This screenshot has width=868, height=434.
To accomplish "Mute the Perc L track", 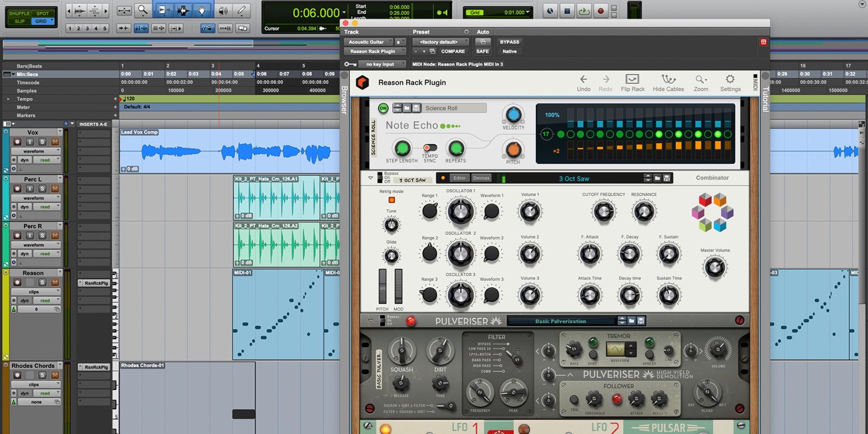I will tap(54, 188).
